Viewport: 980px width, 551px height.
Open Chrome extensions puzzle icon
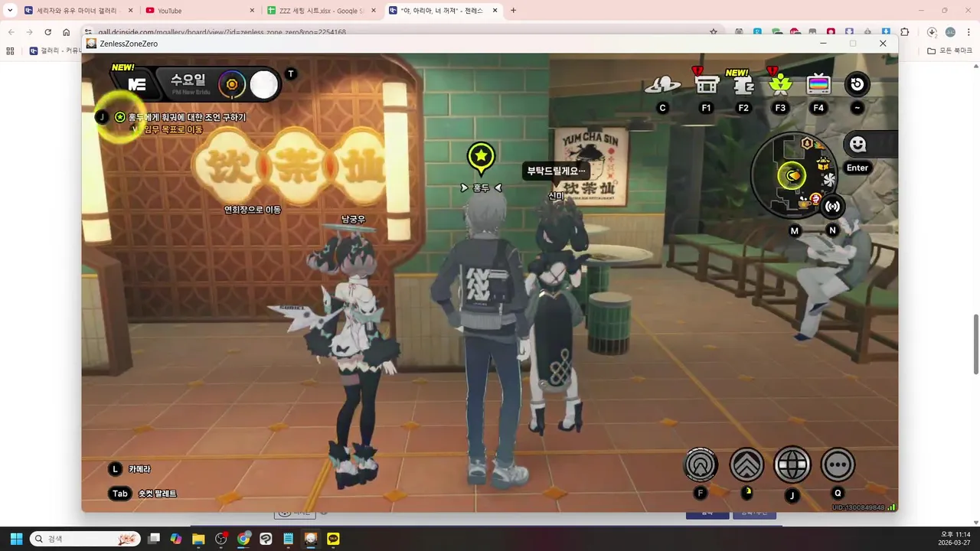pyautogui.click(x=904, y=32)
